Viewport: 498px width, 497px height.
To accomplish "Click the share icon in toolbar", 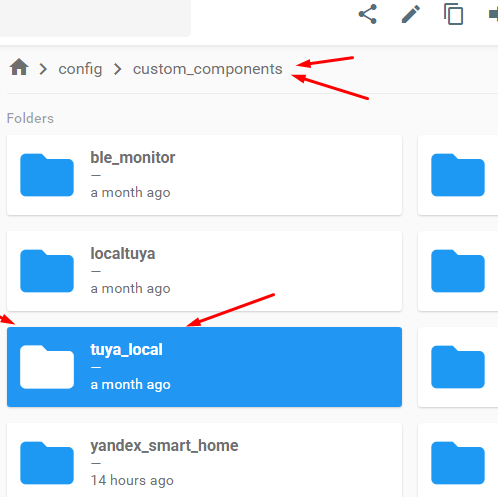I will point(367,14).
